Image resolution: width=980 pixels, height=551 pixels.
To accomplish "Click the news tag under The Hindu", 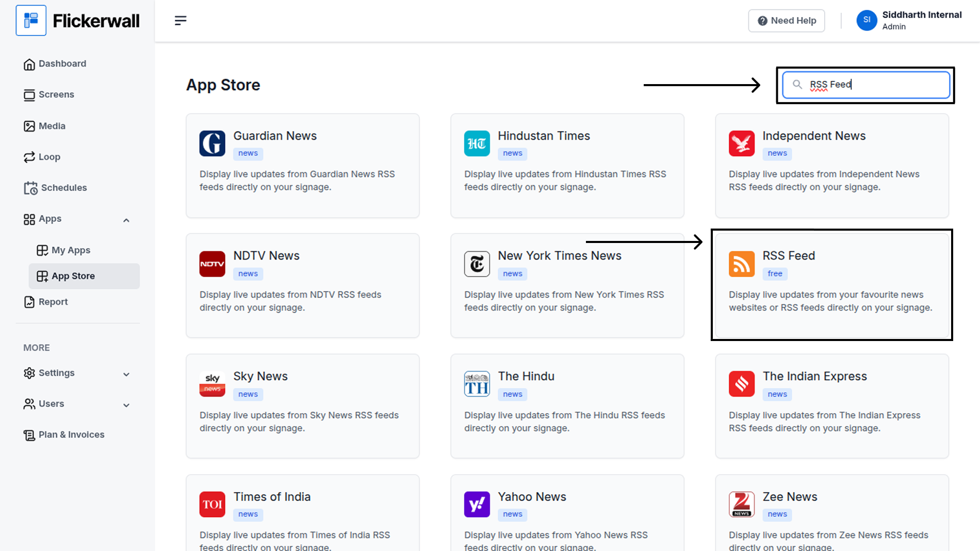I will 513,394.
